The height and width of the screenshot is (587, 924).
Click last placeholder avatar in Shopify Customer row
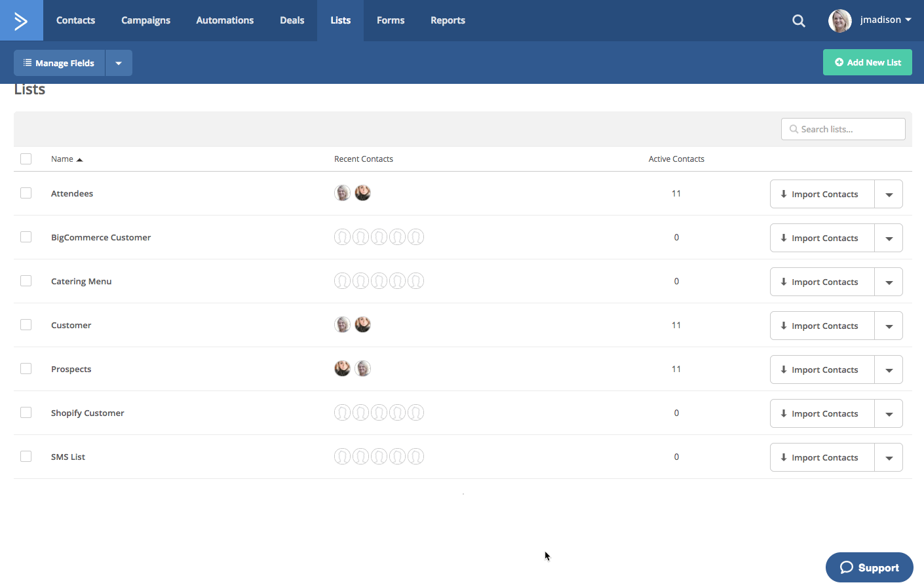click(x=415, y=413)
